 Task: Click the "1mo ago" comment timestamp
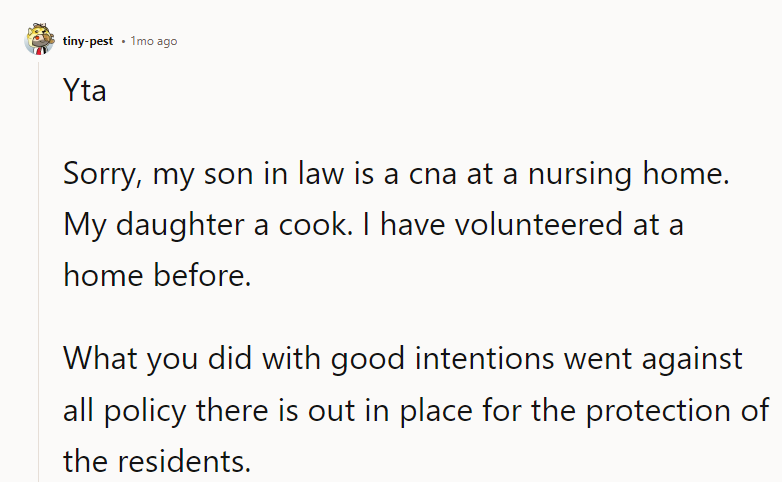click(x=154, y=41)
